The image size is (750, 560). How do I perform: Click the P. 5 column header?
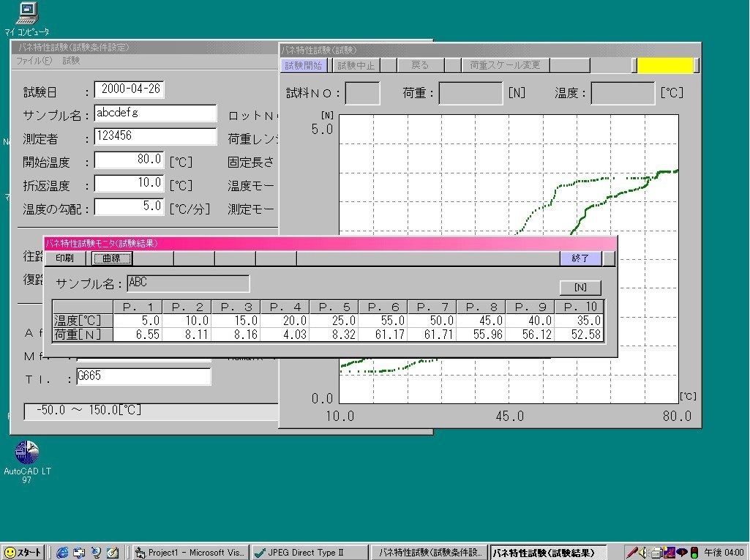click(x=334, y=307)
